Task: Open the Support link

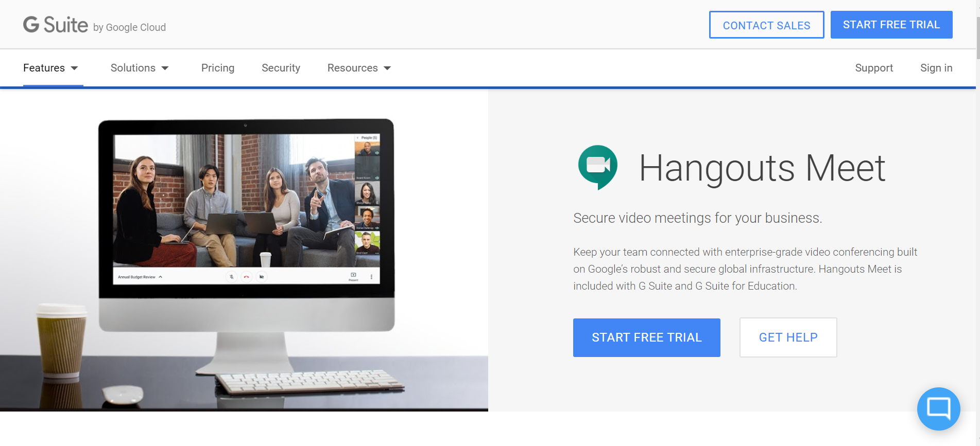Action: (x=873, y=68)
